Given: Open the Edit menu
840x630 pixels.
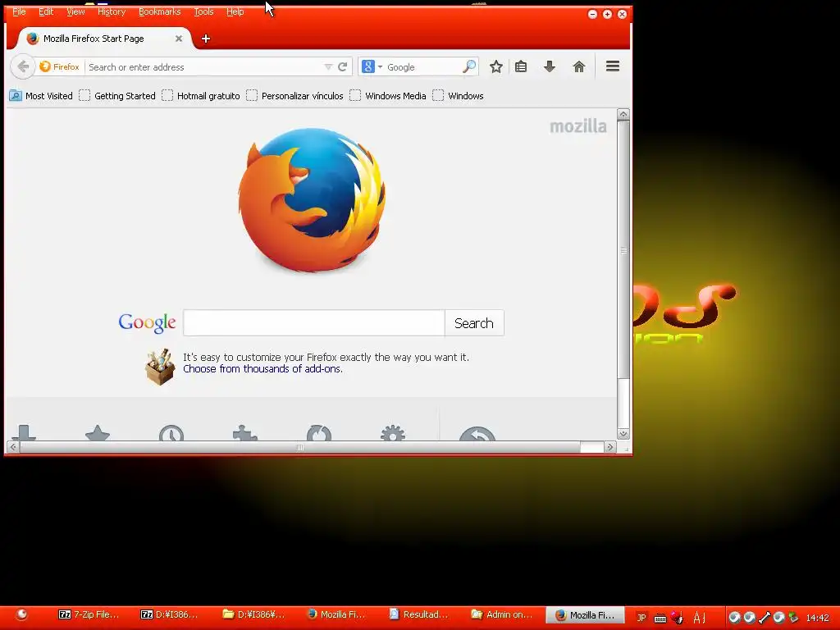Looking at the screenshot, I should click(46, 11).
